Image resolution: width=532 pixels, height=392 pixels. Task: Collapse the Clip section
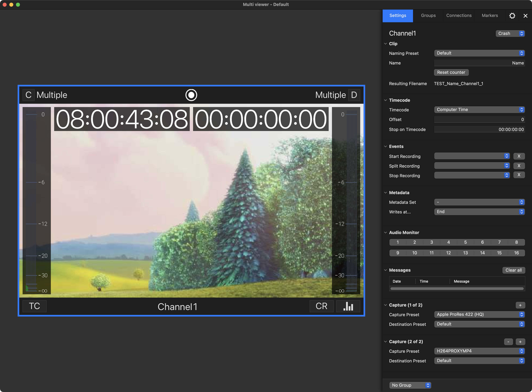click(x=385, y=44)
